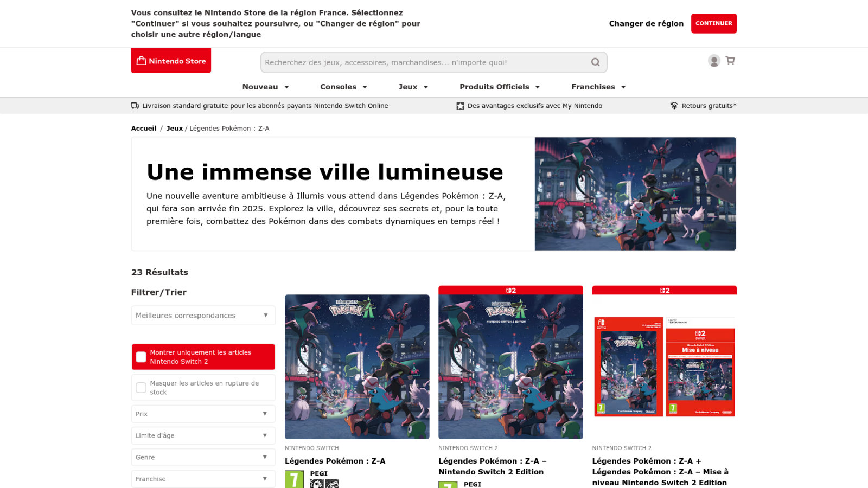Click free delivery for Switch Online subscribers text
The image size is (868, 488).
point(265,106)
